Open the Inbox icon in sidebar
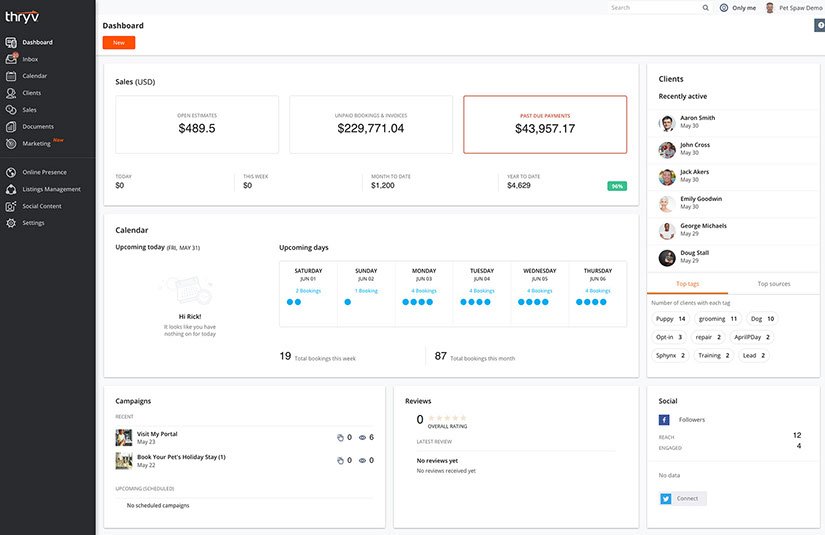Image resolution: width=825 pixels, height=535 pixels. (x=11, y=59)
